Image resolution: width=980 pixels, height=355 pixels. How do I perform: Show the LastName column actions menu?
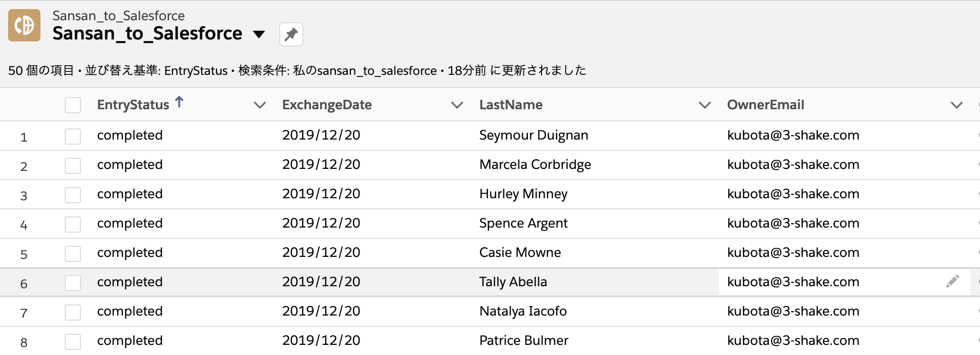click(x=704, y=105)
